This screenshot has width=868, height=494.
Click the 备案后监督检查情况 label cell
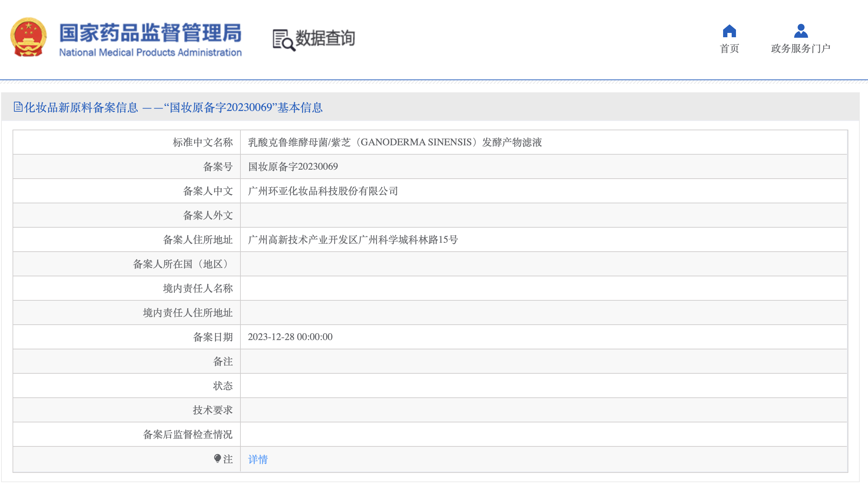(127, 435)
